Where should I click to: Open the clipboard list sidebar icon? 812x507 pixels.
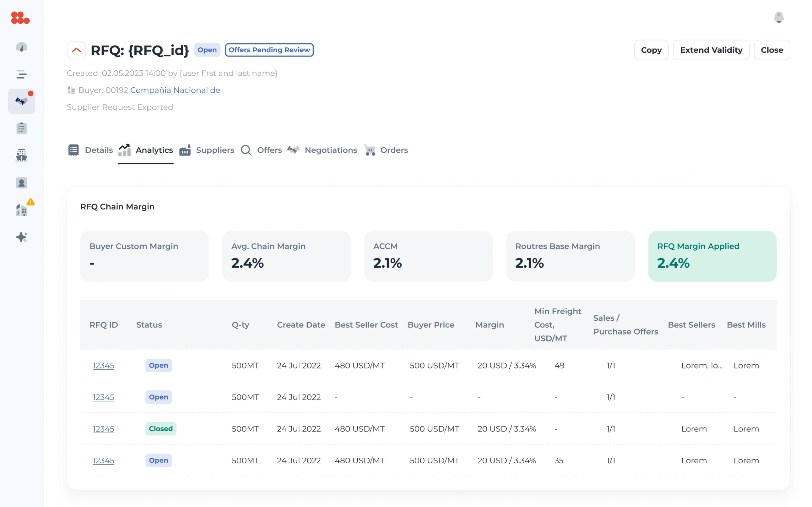(x=21, y=128)
